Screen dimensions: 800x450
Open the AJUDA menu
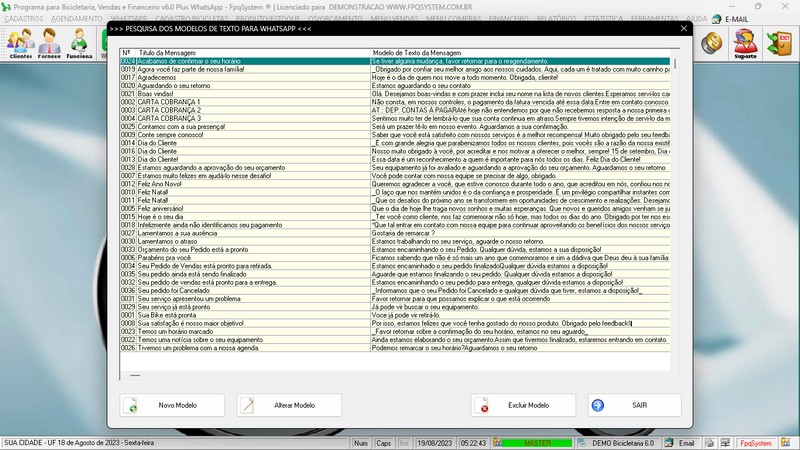tap(696, 19)
